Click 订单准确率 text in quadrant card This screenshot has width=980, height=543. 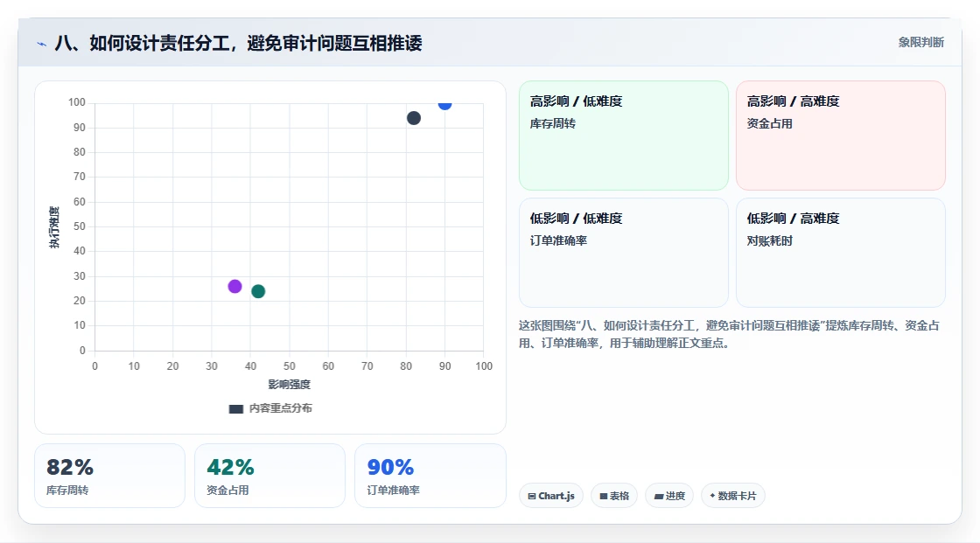(x=558, y=240)
